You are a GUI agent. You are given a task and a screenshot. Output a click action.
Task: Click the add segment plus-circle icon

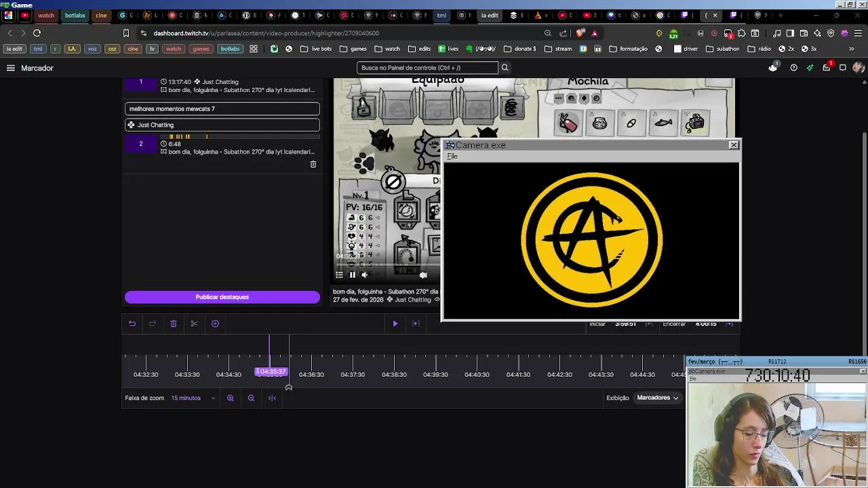tap(215, 323)
